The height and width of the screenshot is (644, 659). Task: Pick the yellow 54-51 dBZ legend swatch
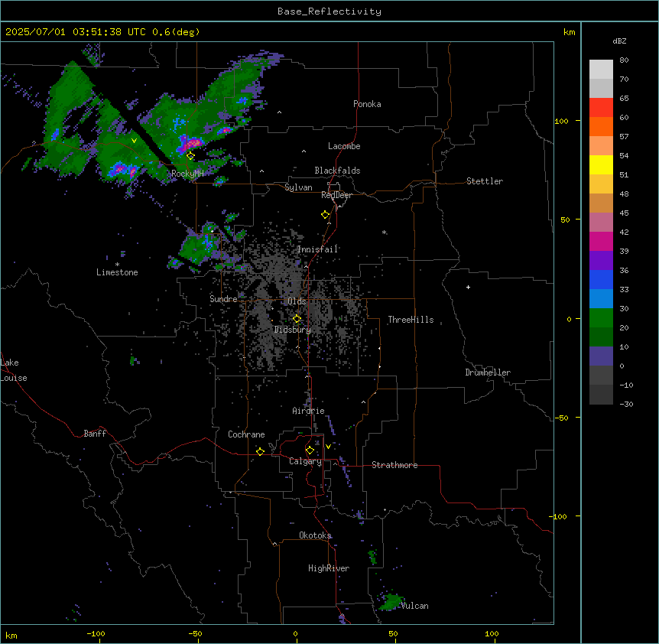click(x=601, y=164)
